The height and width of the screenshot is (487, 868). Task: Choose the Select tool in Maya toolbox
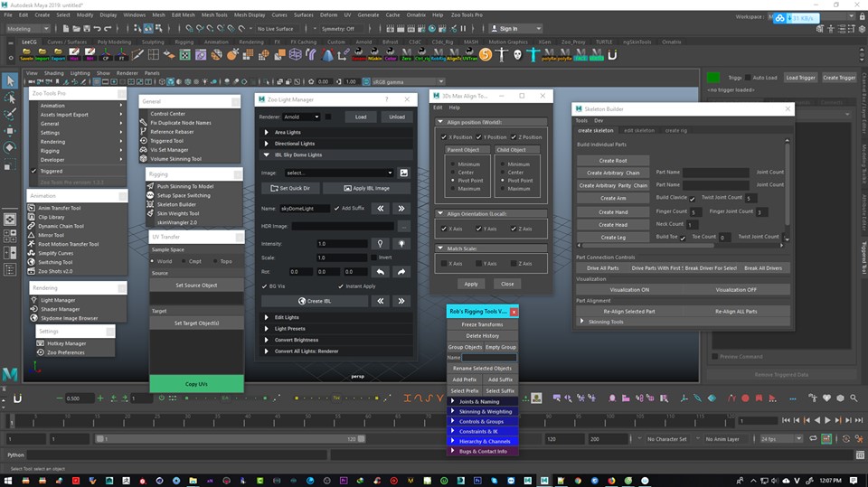point(10,80)
